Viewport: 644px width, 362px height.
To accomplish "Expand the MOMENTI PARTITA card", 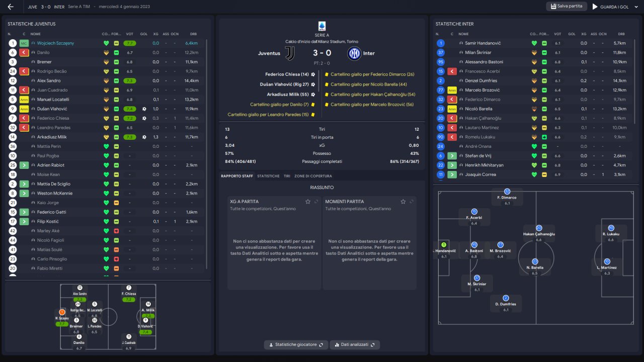I will coord(411,202).
